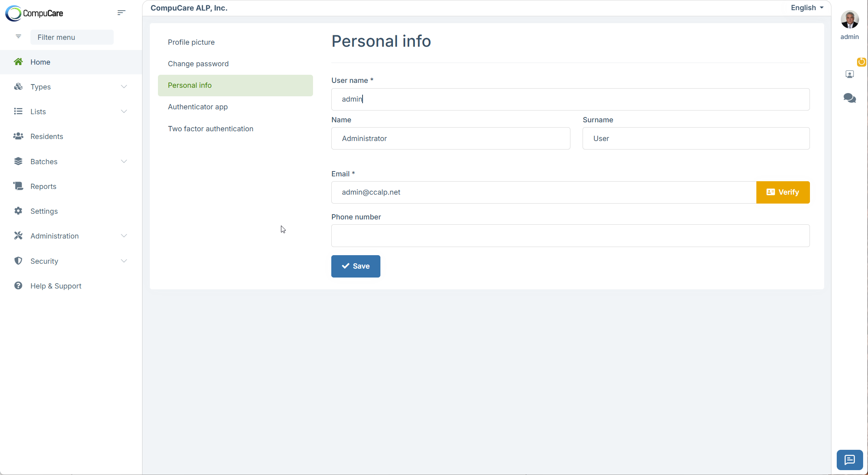
Task: Expand the Types menu chevron
Action: click(x=124, y=87)
